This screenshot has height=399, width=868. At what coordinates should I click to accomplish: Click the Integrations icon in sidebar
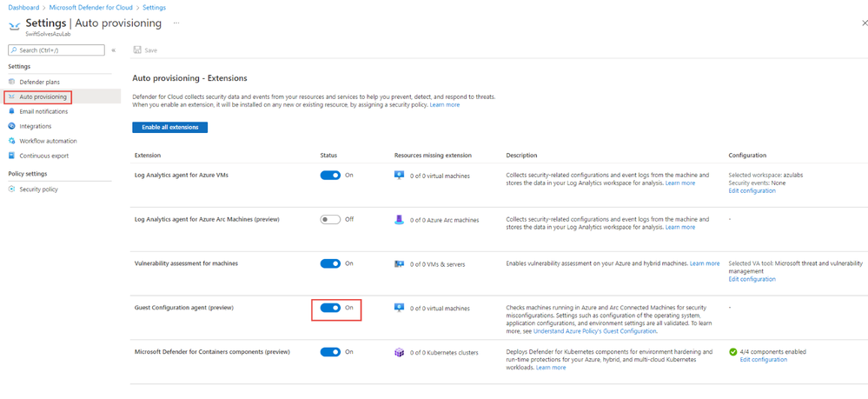[x=11, y=126]
